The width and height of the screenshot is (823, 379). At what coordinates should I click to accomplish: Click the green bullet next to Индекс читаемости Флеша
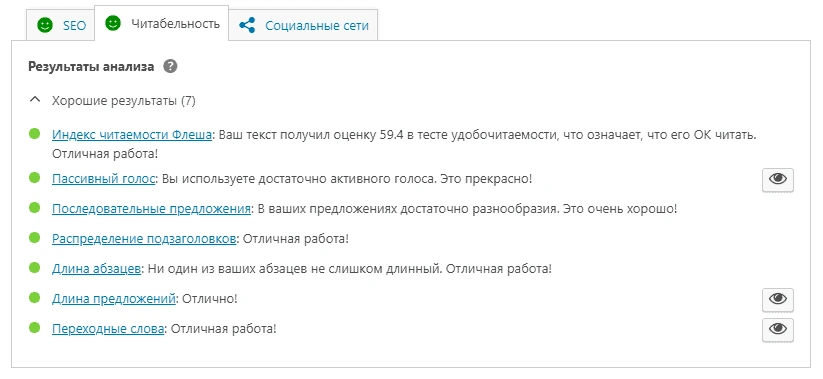35,134
